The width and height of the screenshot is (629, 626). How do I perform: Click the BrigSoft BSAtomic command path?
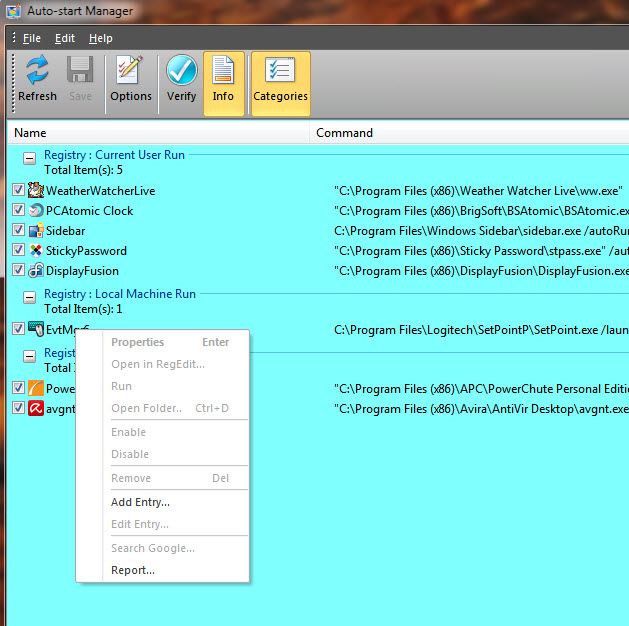pyautogui.click(x=481, y=211)
